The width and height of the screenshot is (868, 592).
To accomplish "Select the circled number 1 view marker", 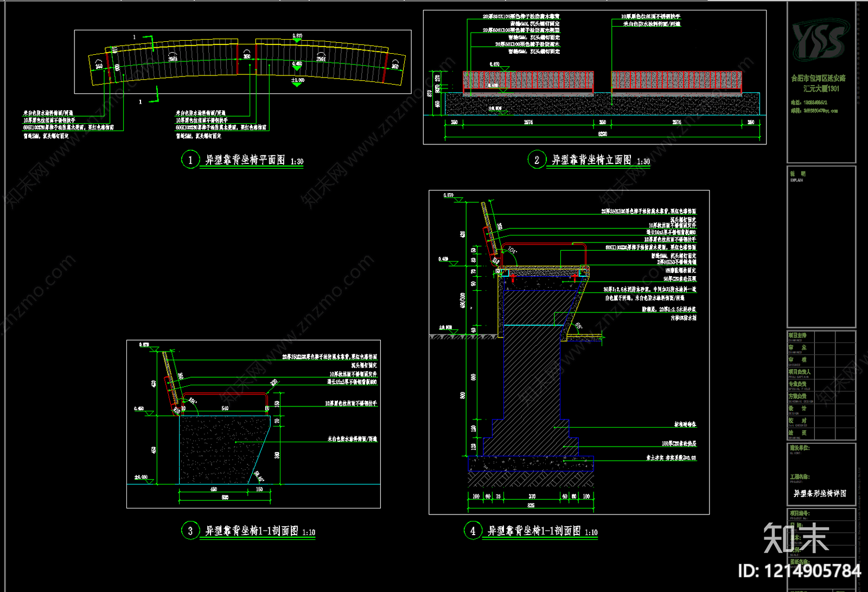I will click(x=190, y=160).
